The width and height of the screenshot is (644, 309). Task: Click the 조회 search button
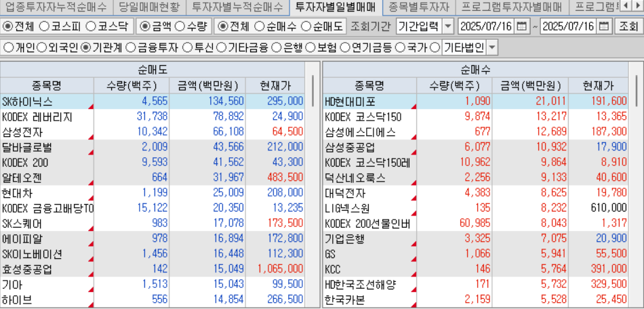pos(628,26)
